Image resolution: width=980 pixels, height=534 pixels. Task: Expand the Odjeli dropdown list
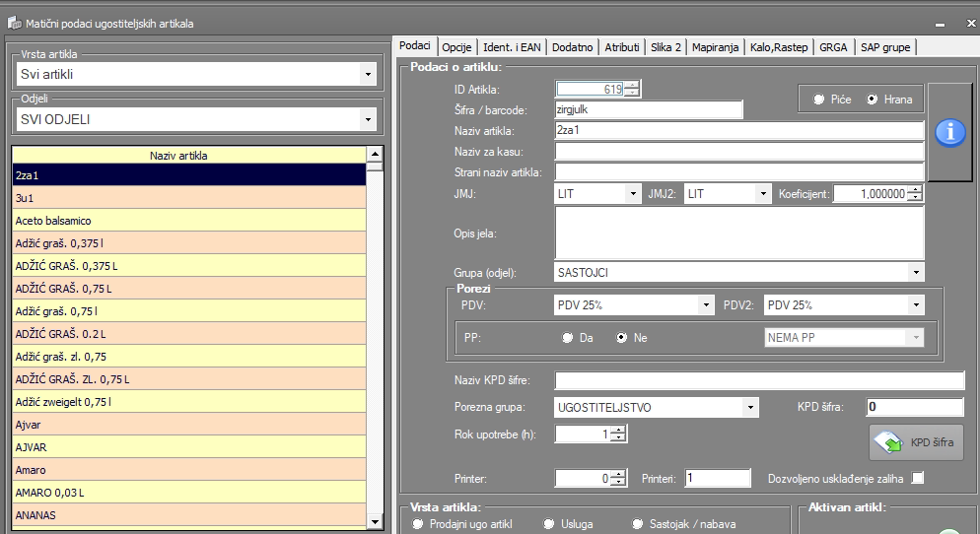point(368,120)
